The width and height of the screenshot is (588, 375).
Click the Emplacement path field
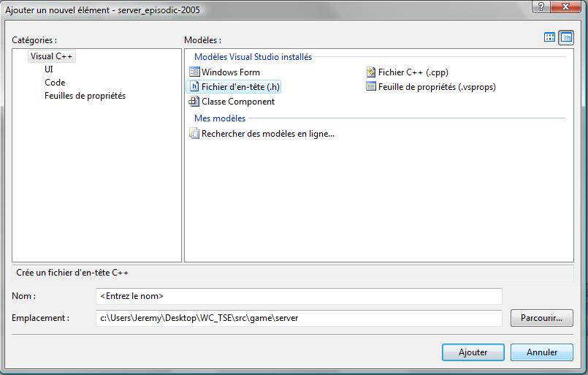[299, 318]
